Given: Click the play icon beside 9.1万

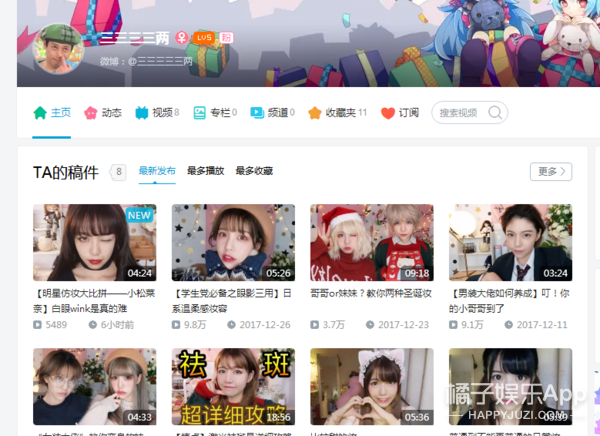Looking at the screenshot, I should click(x=453, y=325).
